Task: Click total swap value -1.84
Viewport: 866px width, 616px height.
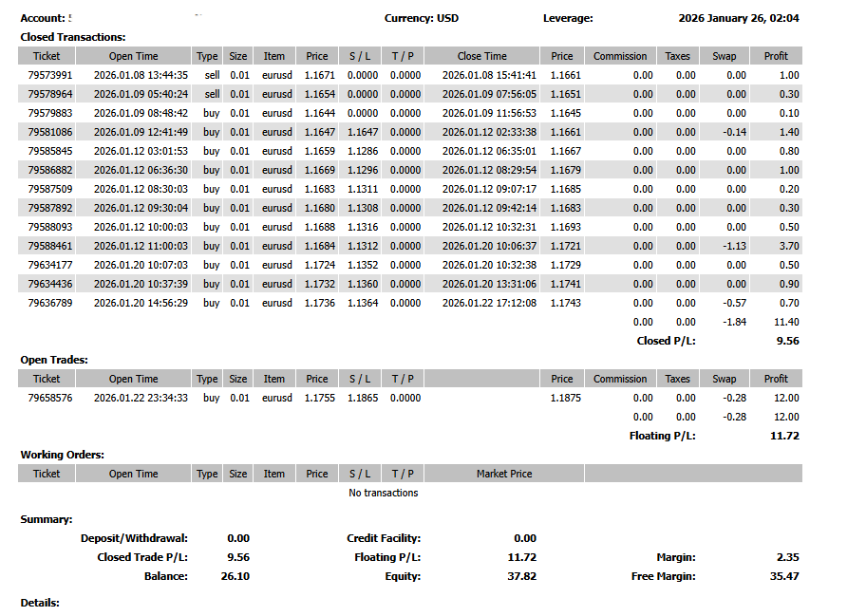Action: [735, 322]
